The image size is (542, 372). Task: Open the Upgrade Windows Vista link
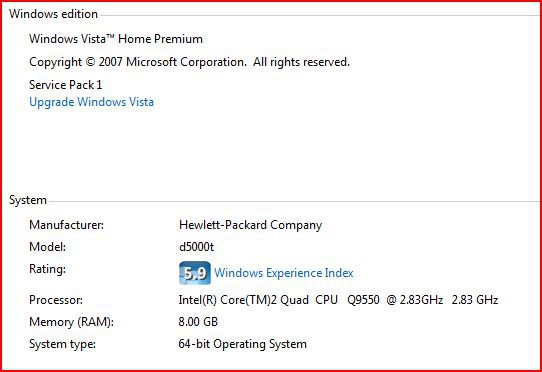[x=92, y=102]
